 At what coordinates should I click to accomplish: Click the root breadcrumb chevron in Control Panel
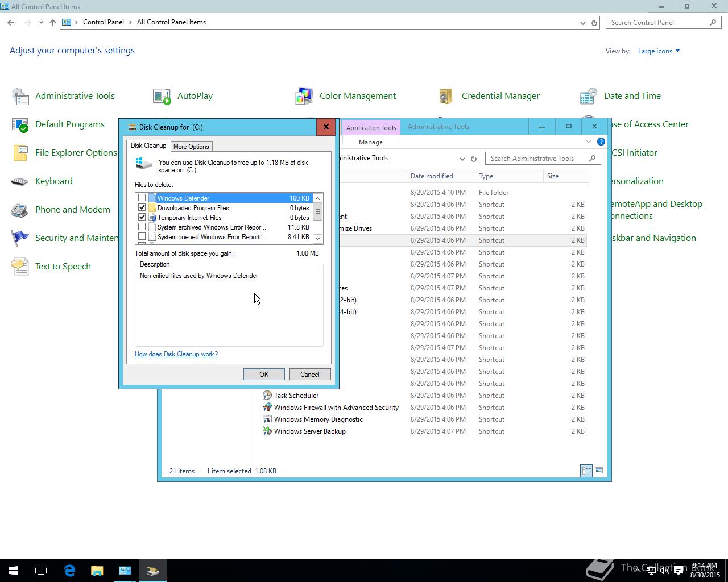(76, 23)
